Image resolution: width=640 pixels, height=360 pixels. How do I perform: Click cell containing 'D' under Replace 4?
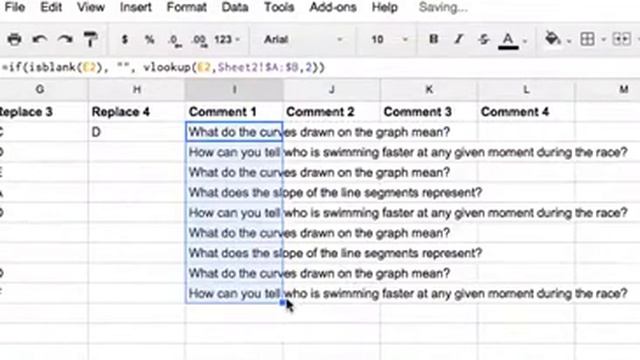coord(137,132)
